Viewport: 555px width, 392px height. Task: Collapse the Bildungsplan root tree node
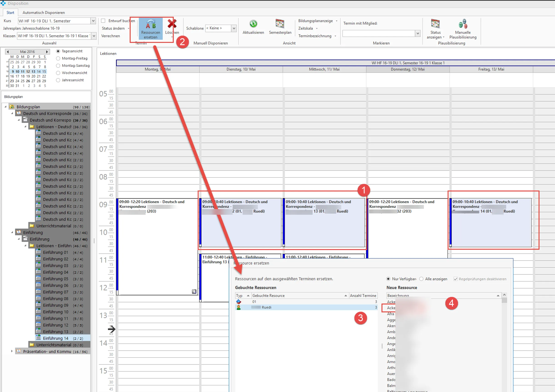(x=5, y=107)
